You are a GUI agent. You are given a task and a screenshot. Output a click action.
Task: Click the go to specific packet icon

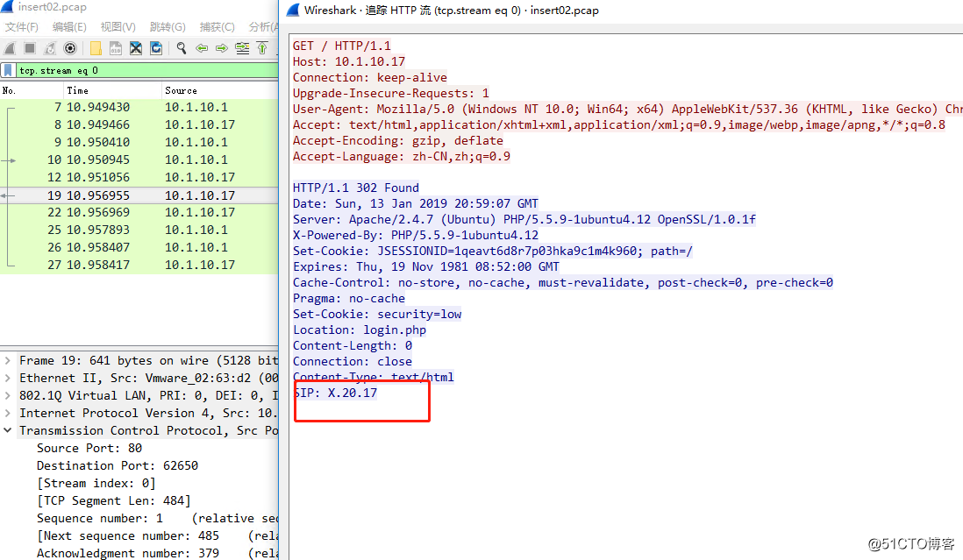(243, 48)
